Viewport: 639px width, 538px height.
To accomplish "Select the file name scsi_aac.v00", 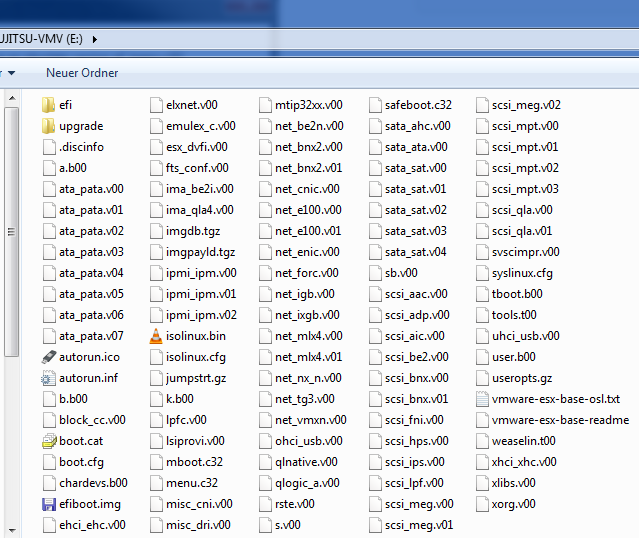I will tap(416, 294).
